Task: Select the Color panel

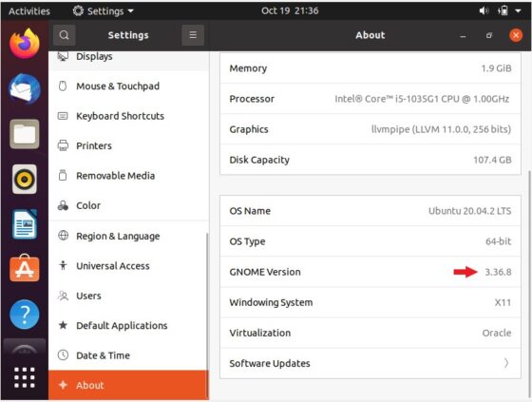Action: click(128, 205)
